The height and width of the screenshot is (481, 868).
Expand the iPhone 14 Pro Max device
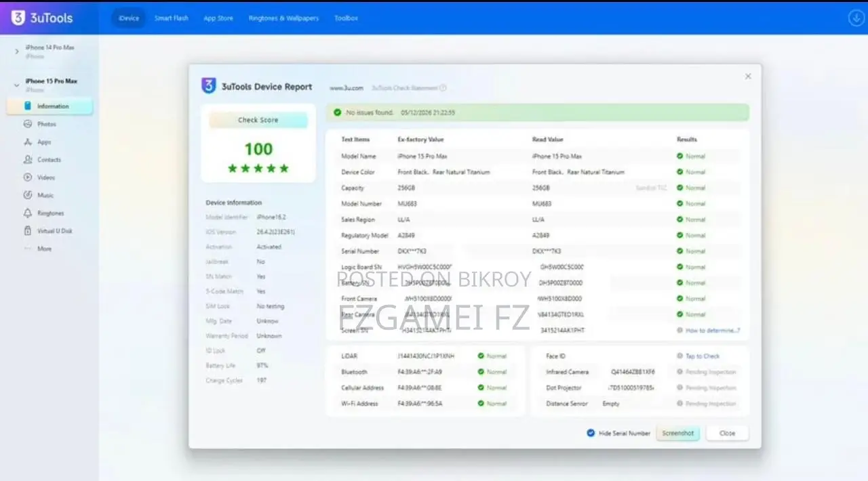17,51
